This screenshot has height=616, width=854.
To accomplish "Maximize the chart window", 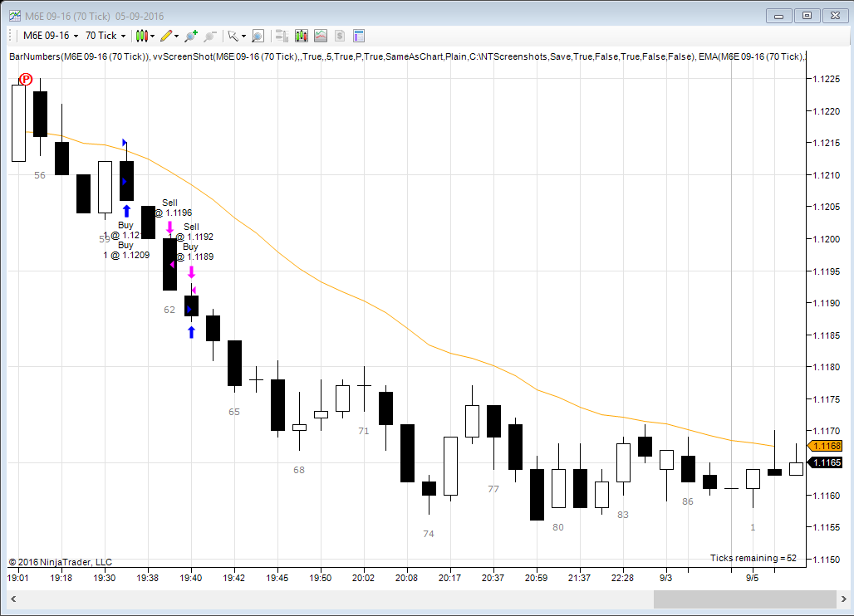I will coord(807,16).
